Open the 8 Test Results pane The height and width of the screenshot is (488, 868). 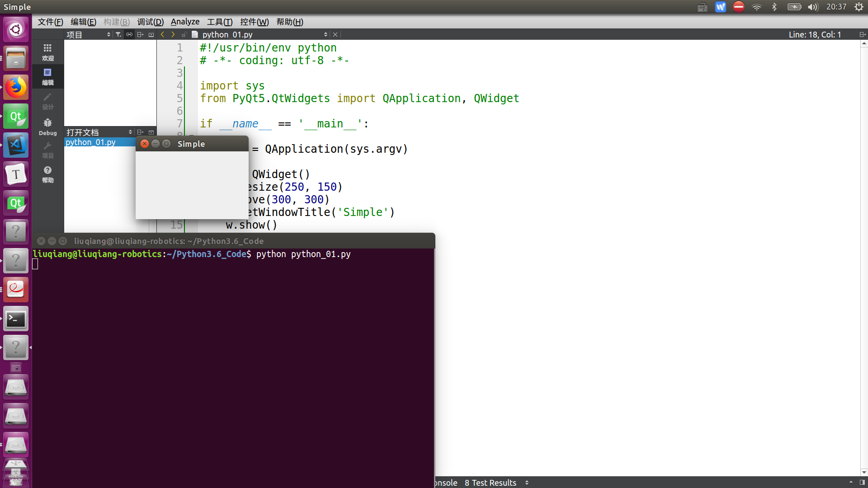(x=491, y=483)
